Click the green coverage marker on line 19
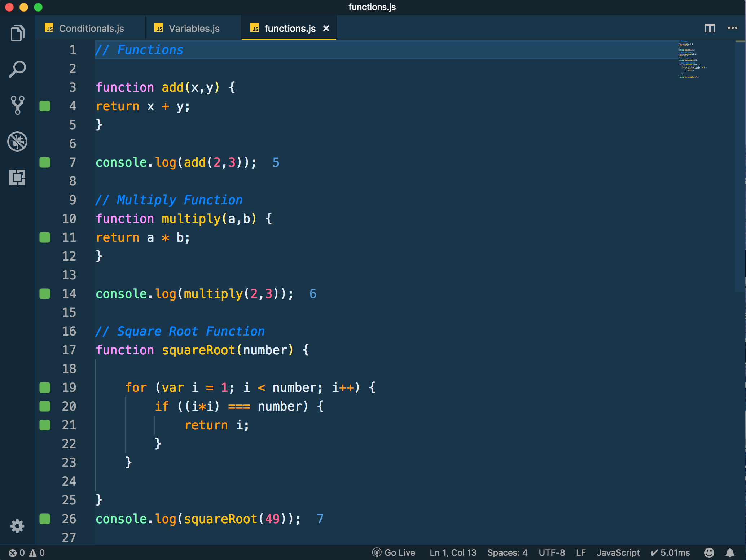The image size is (746, 560). [x=45, y=388]
